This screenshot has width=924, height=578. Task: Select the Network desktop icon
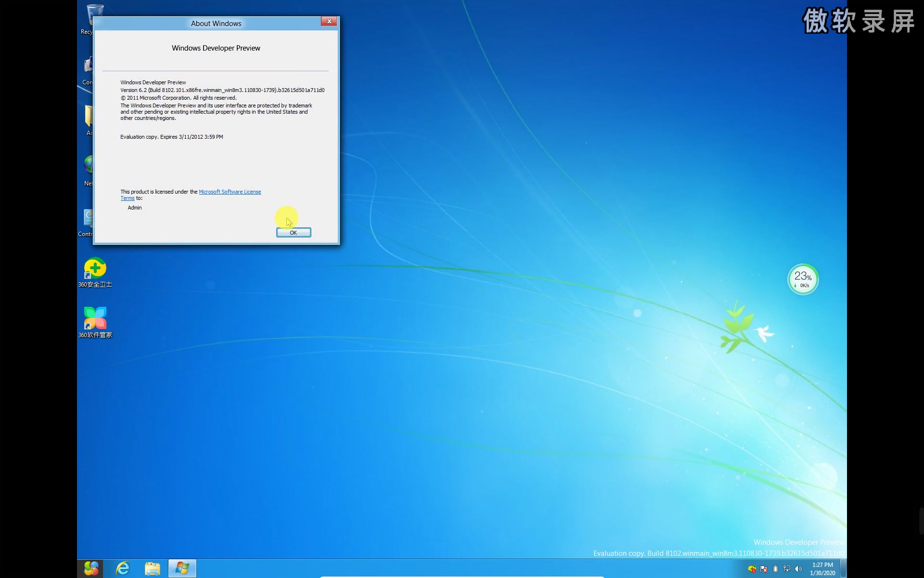click(x=88, y=171)
